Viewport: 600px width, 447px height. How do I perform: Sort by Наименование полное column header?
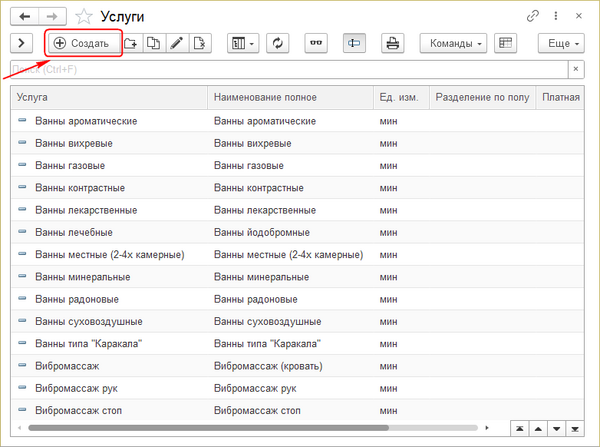point(290,97)
